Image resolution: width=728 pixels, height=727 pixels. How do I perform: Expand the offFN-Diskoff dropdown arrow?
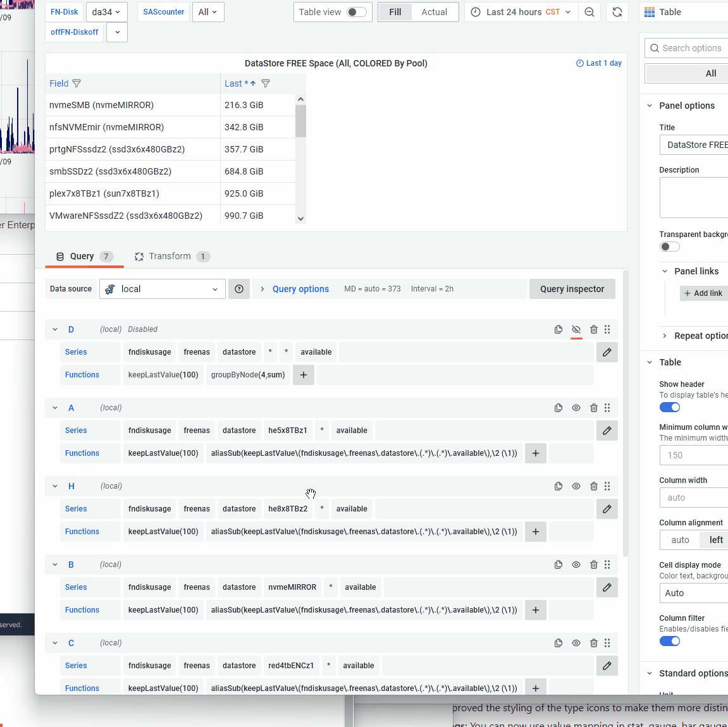(116, 32)
